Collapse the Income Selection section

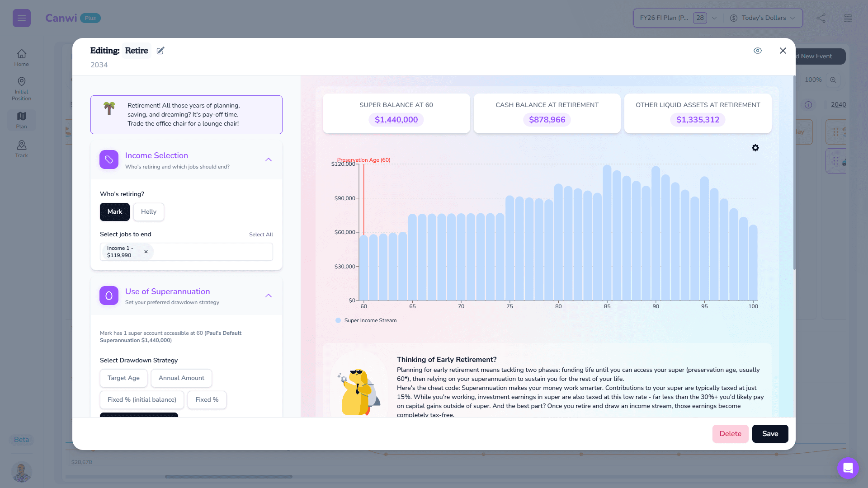[x=269, y=160]
